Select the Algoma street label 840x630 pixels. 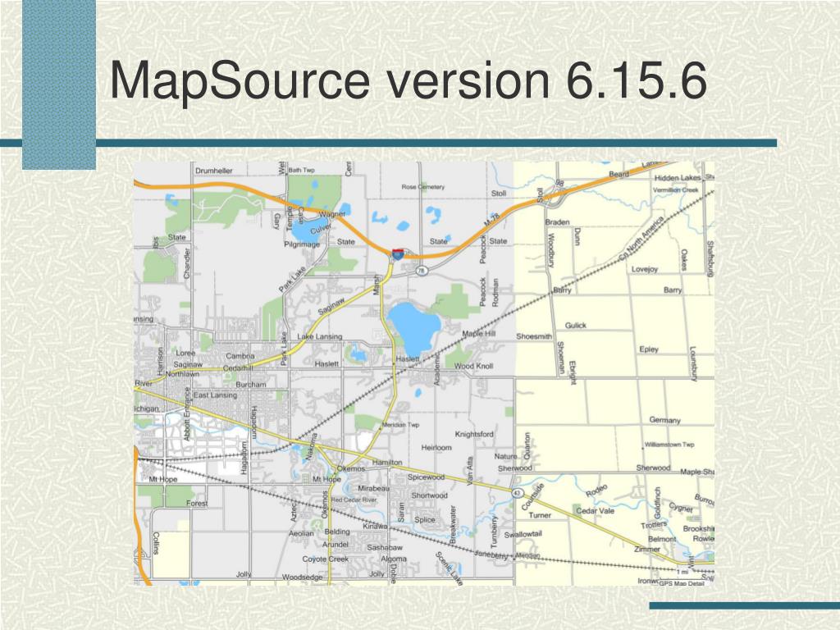click(x=394, y=559)
